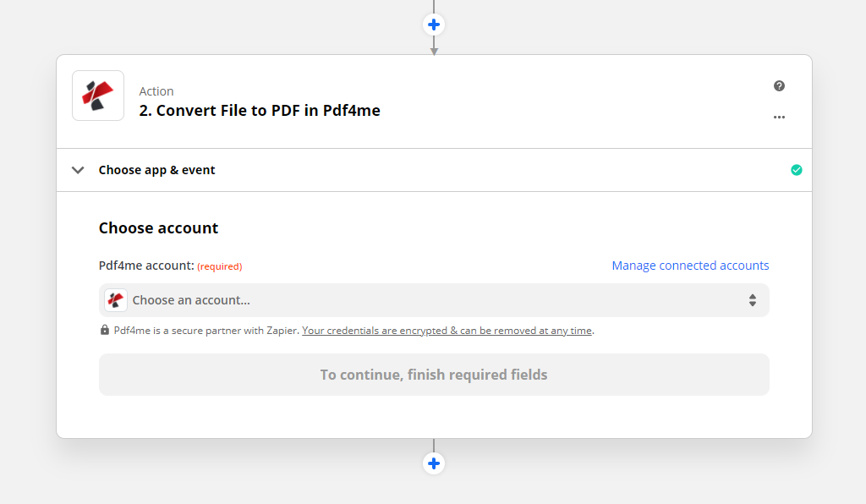Click the account dropdown's arrow control
Screen dimensions: 866x504
coord(752,299)
